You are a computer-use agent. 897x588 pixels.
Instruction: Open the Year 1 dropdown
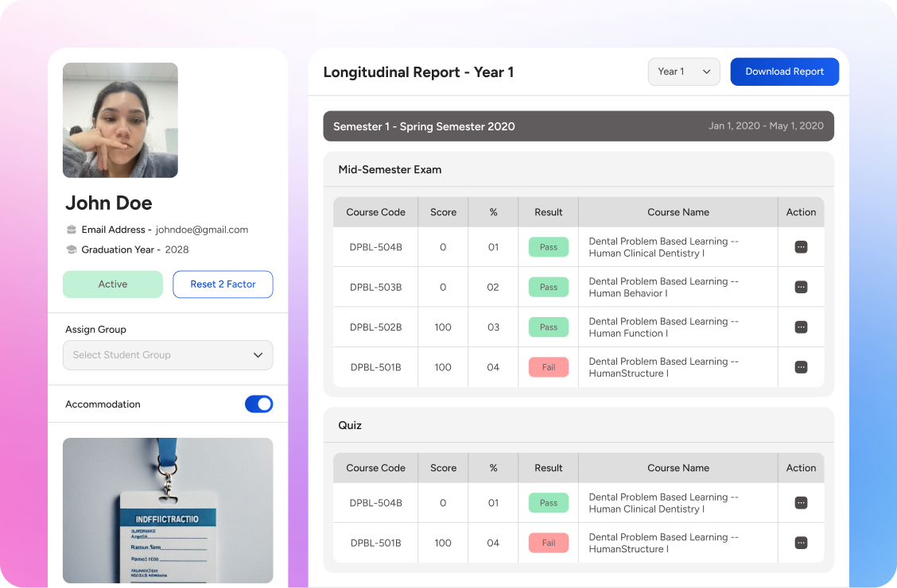point(683,72)
